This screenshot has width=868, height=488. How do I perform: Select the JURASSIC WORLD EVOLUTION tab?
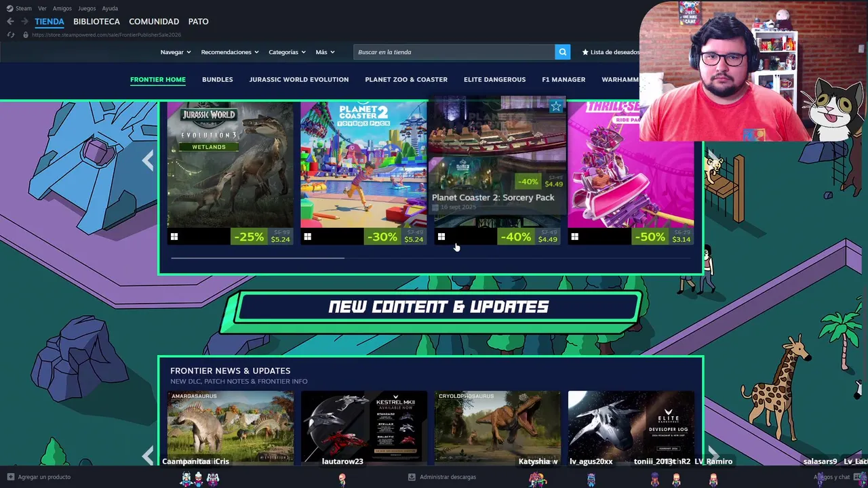[299, 79]
